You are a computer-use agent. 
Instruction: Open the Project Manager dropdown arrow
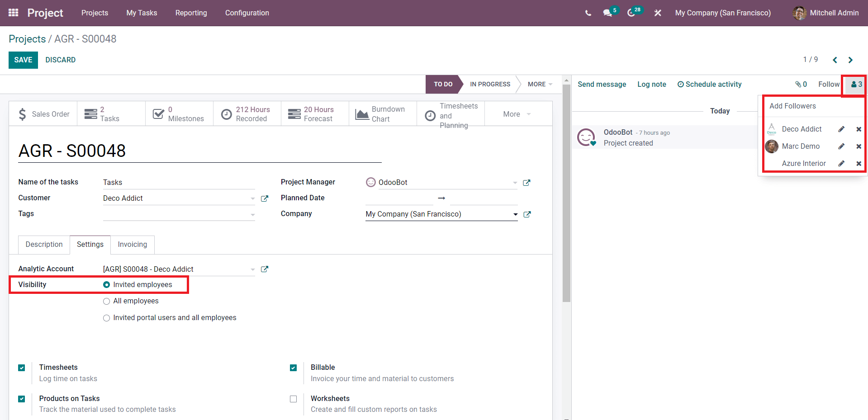pos(515,183)
